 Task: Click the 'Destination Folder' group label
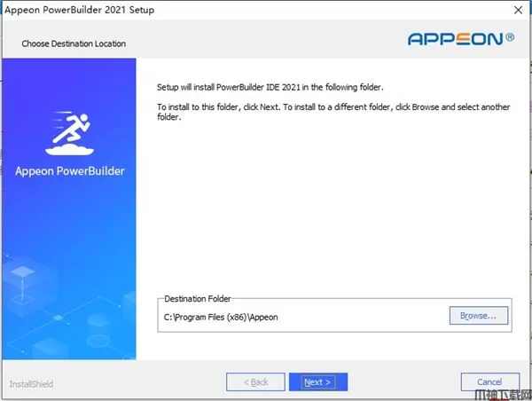tap(198, 299)
